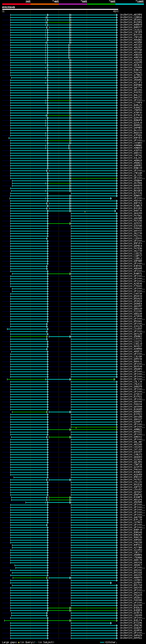Select hit label UniRef100_B6HF51

131,77
